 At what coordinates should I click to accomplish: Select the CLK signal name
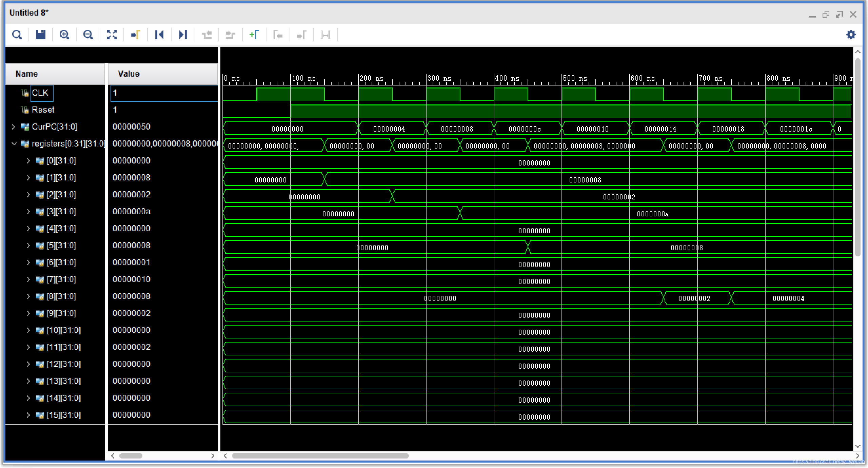(40, 93)
